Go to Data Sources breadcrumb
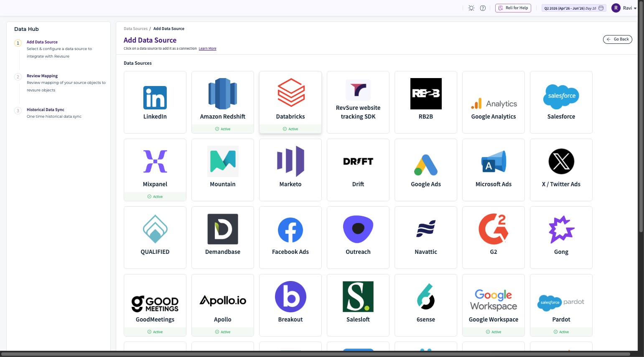The image size is (644, 357). point(135,29)
